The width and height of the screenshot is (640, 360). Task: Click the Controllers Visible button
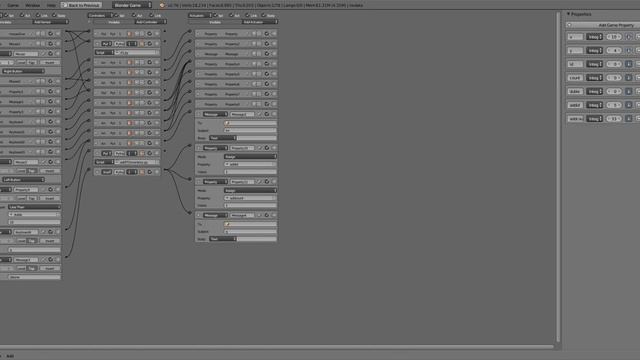coord(114,22)
